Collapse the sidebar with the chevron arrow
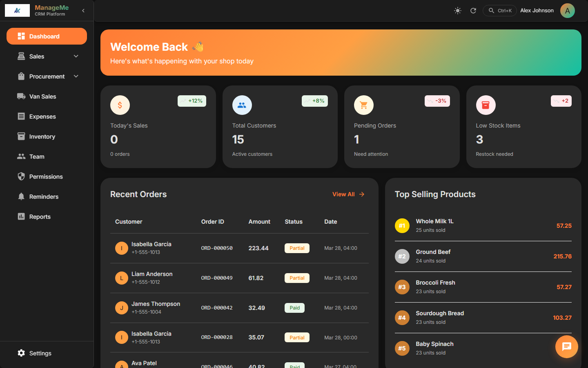 tap(83, 10)
